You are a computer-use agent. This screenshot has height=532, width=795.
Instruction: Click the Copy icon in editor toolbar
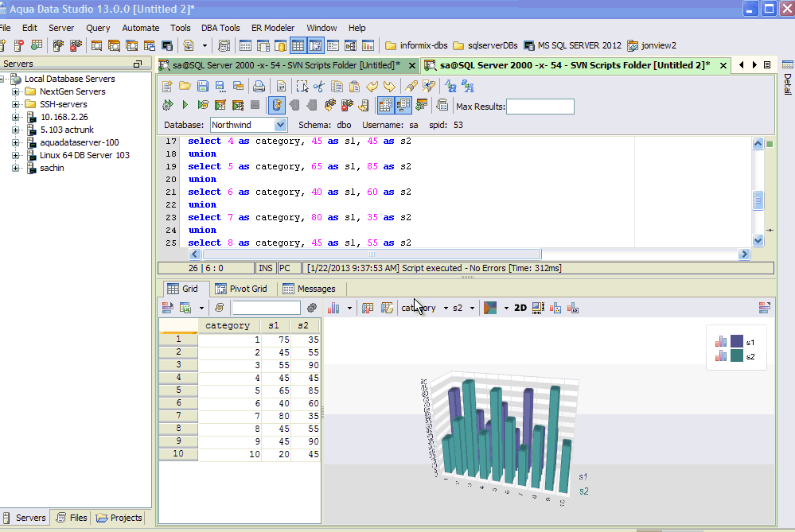pos(337,87)
